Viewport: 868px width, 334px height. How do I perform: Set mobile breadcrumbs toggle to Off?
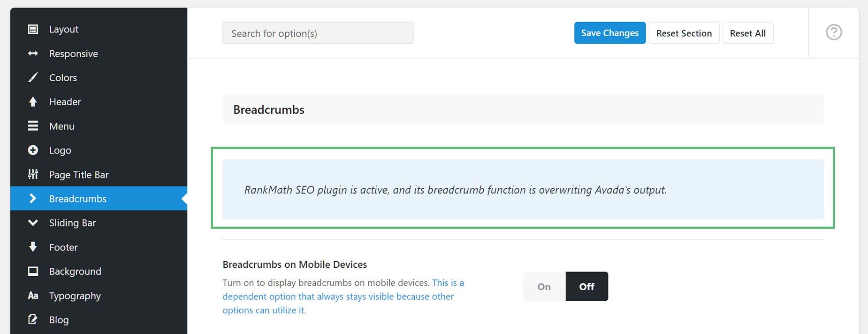click(x=586, y=287)
